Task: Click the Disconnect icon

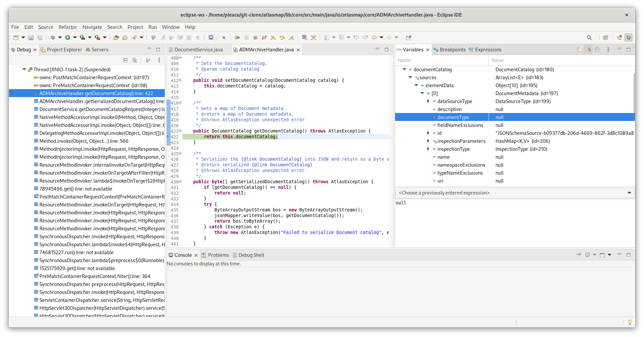Action: pyautogui.click(x=264, y=37)
